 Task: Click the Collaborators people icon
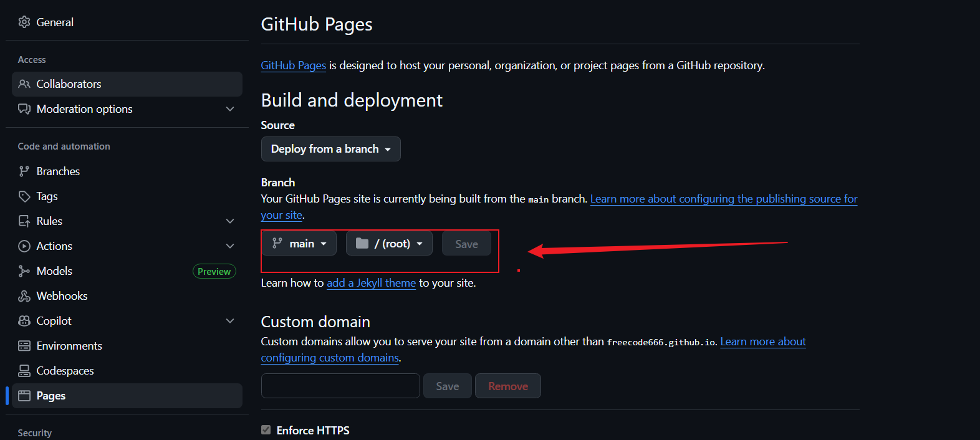[24, 84]
